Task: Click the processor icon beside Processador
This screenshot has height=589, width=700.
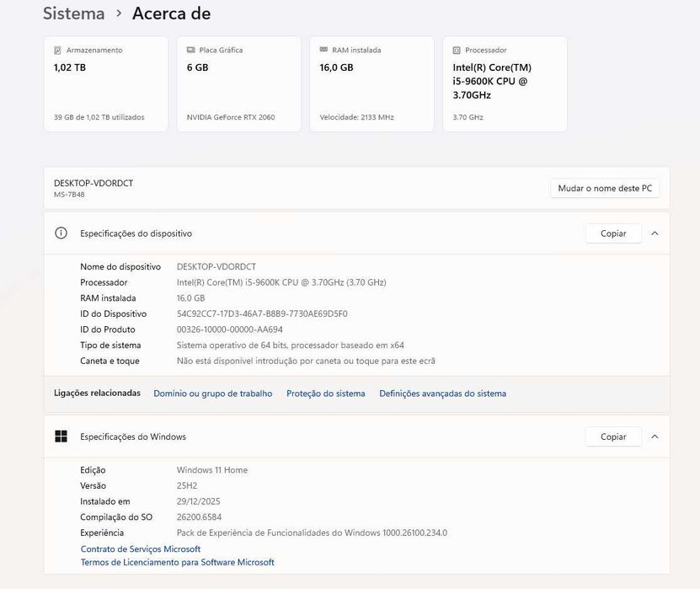Action: point(457,51)
